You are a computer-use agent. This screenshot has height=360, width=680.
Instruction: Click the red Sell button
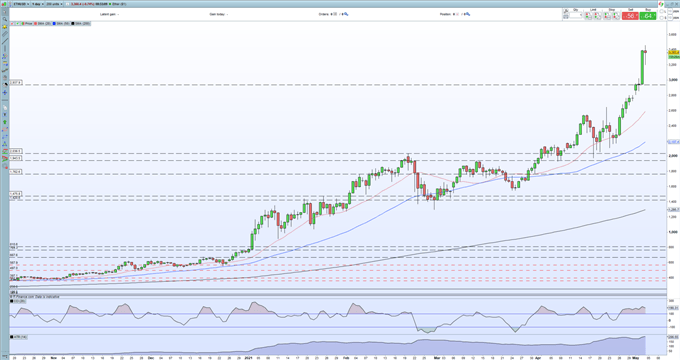[x=630, y=16]
